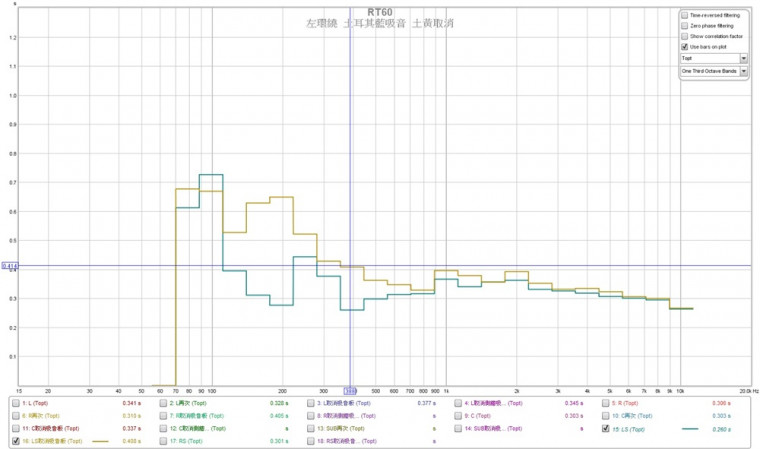The image size is (760, 449).
Task: Click the 0.405 s value for trace 7
Action: click(x=279, y=416)
